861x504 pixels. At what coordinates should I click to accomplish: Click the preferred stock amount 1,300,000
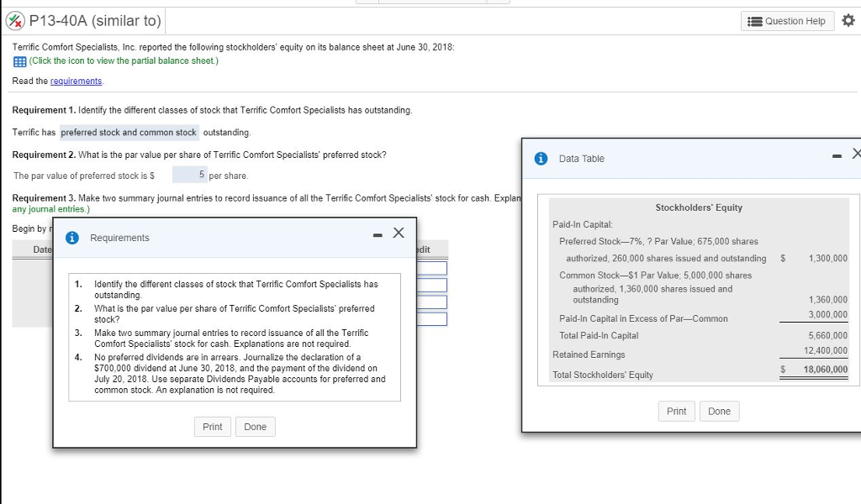click(828, 258)
